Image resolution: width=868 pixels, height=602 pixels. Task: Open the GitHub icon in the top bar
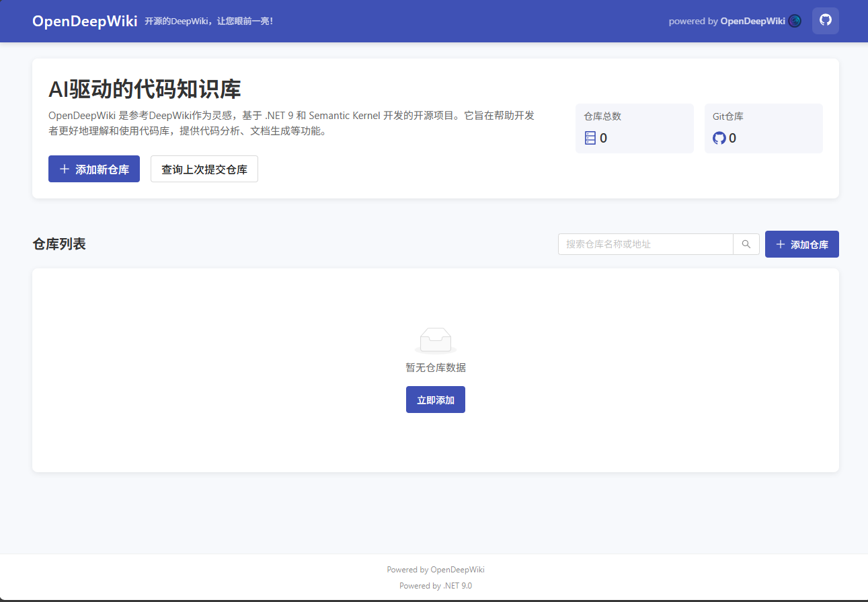click(825, 21)
